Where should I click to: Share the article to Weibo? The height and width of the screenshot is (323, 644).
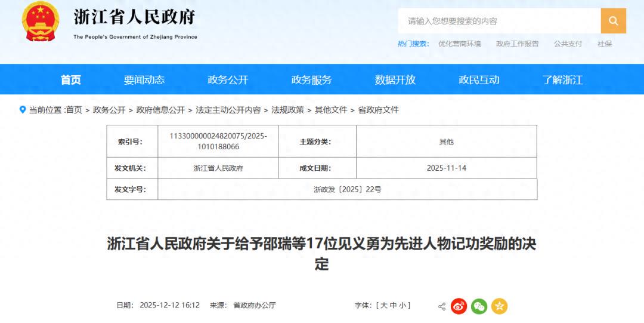[x=459, y=306]
